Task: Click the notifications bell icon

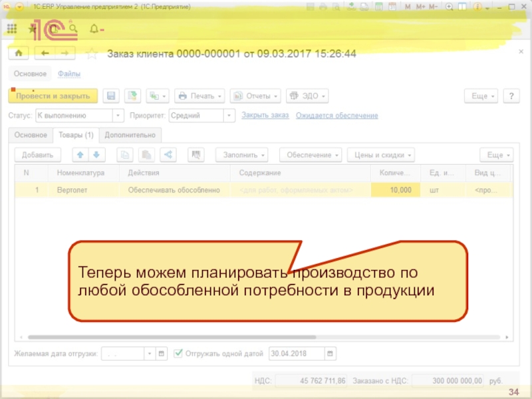Action: 94,29
